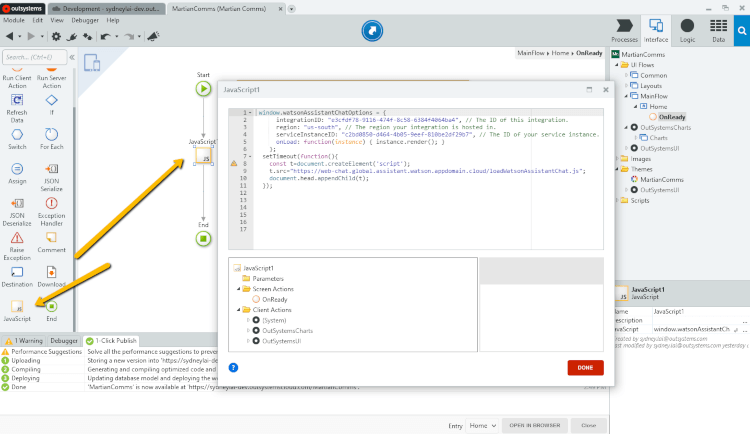Select the Download tool
Image resolution: width=750 pixels, height=434 pixels.
pyautogui.click(x=52, y=277)
